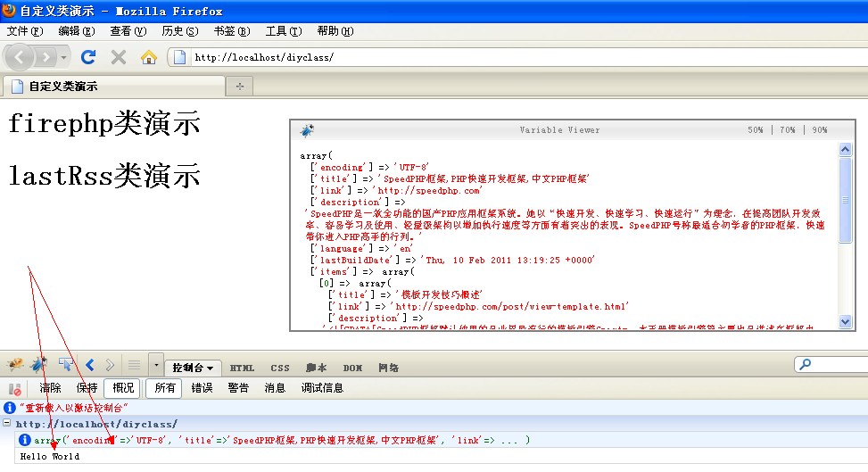The image size is (868, 472).
Task: Click the 模板开发技巧概述 title value
Action: tap(438, 294)
